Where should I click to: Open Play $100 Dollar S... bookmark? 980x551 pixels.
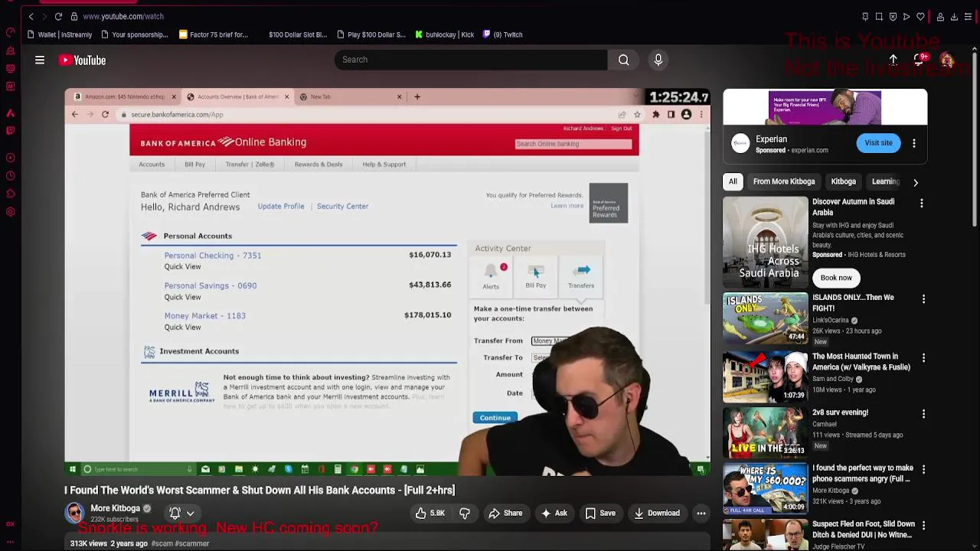tap(371, 34)
